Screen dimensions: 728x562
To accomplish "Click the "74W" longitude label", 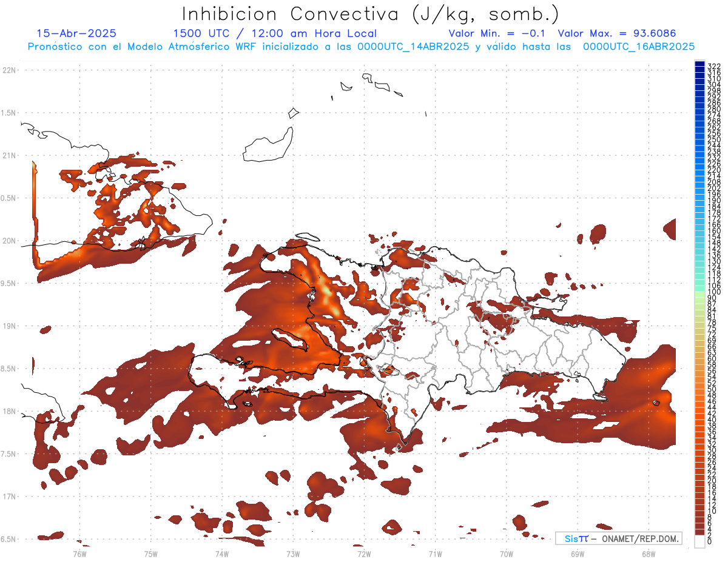I will click(221, 553).
